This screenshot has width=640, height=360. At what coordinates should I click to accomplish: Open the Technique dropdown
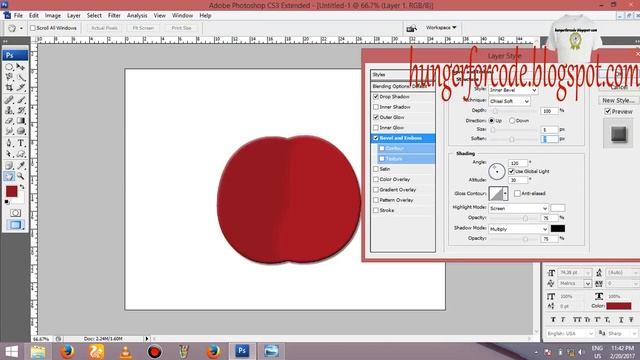point(509,101)
